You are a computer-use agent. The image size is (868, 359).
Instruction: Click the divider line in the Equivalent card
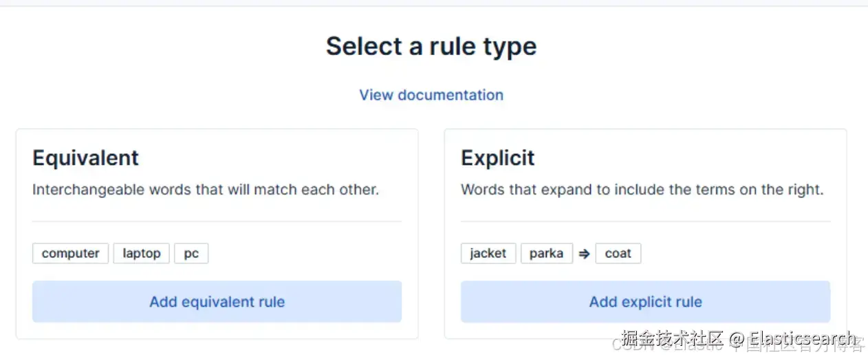tap(217, 221)
